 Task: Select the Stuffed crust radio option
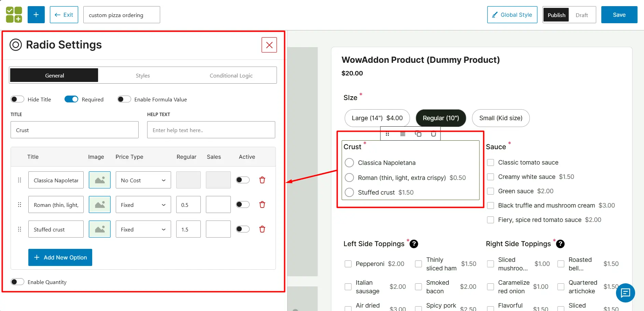point(349,192)
